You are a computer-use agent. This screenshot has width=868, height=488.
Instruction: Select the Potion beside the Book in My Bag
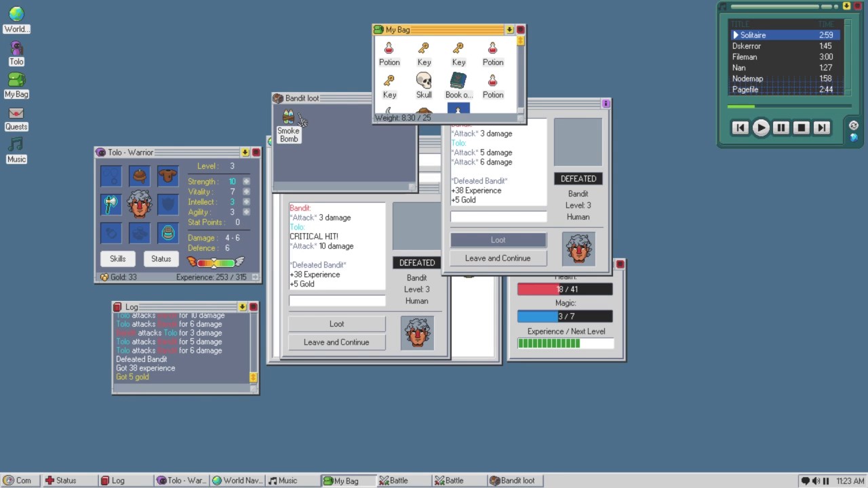493,85
